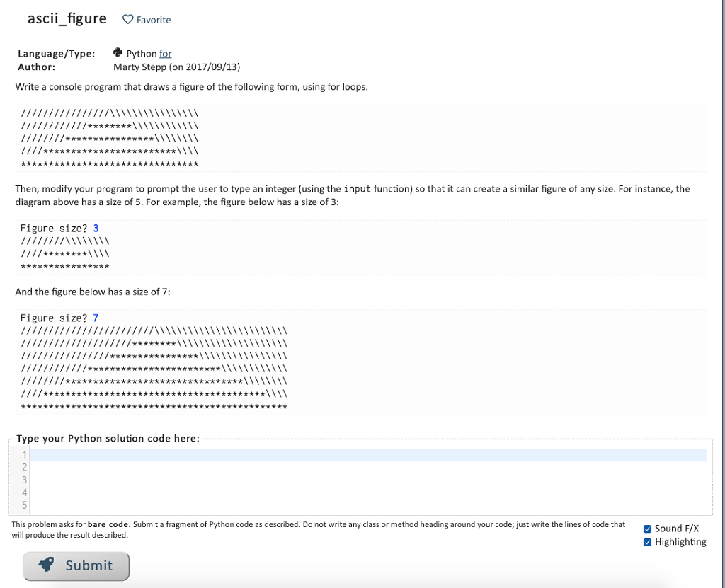This screenshot has height=588, width=725.
Task: Click inside line 1 of the code editor
Action: click(x=212, y=454)
